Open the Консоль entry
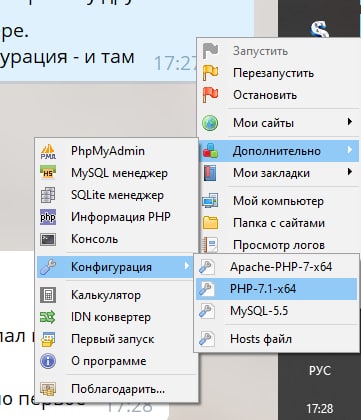Image resolution: width=361 pixels, height=420 pixels. [x=116, y=239]
